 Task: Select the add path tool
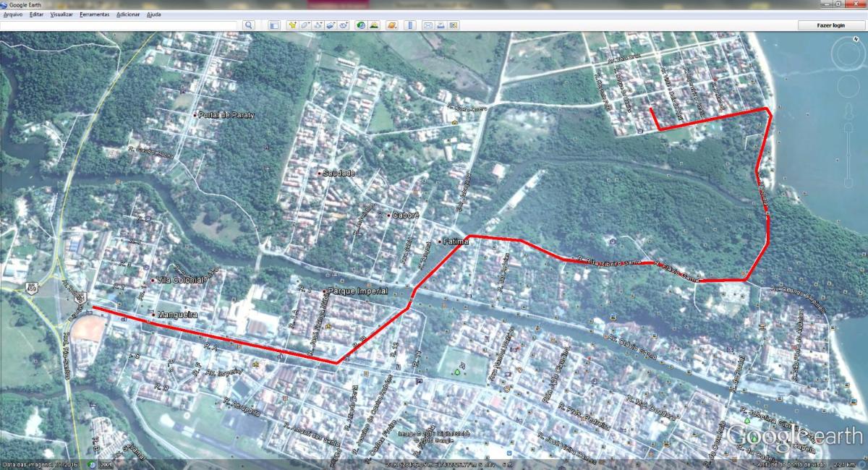pyautogui.click(x=318, y=25)
